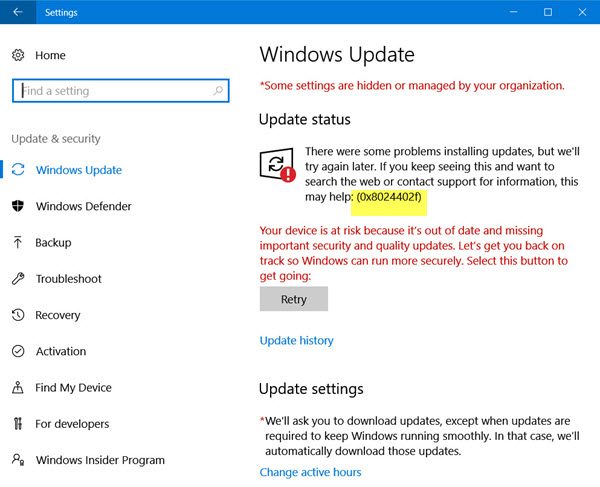Click the Find My Device locator icon

coord(18,388)
